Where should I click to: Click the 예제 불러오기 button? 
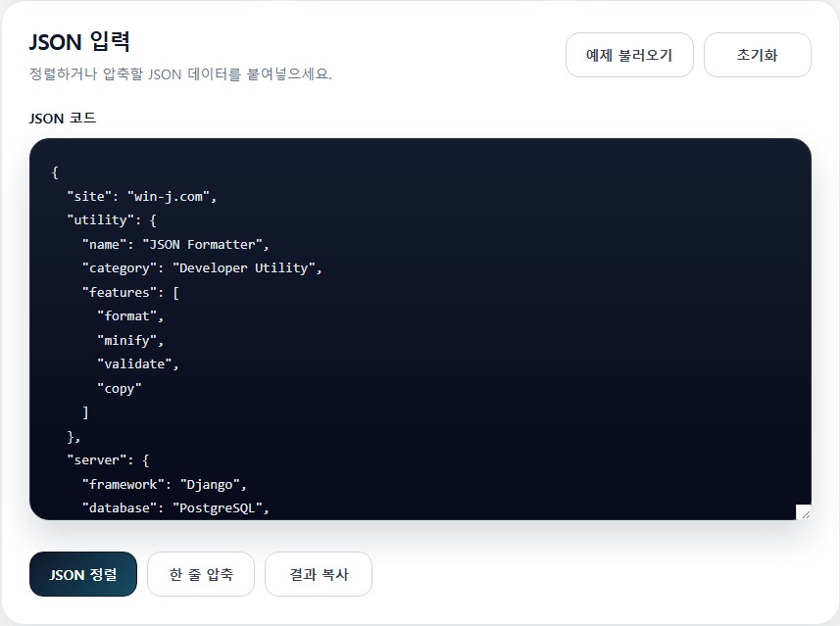[629, 55]
